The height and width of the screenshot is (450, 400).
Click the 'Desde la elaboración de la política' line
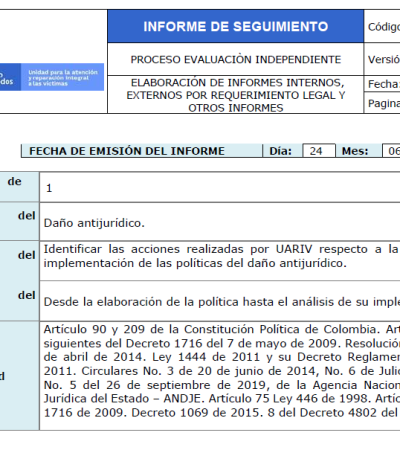(x=222, y=302)
